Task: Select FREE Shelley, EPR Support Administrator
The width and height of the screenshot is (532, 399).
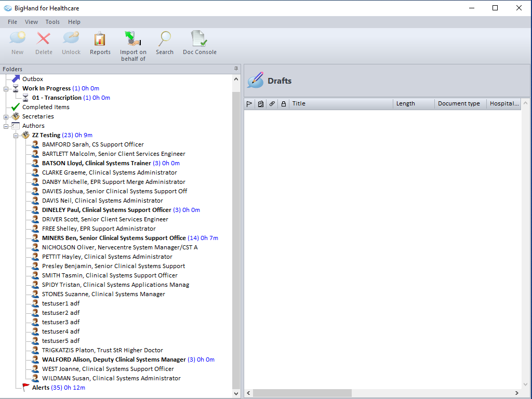Action: pos(99,229)
